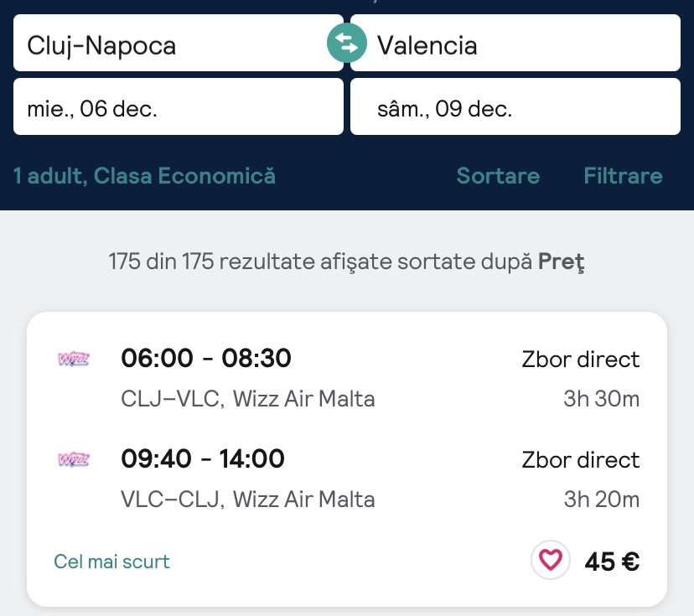Image resolution: width=694 pixels, height=616 pixels.
Task: Click the CLJ–VLC, Wizz Air Malta route text
Action: [248, 399]
